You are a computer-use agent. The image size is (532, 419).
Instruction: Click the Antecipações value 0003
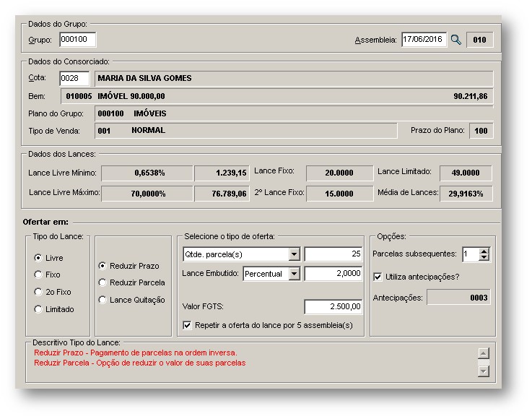458,298
